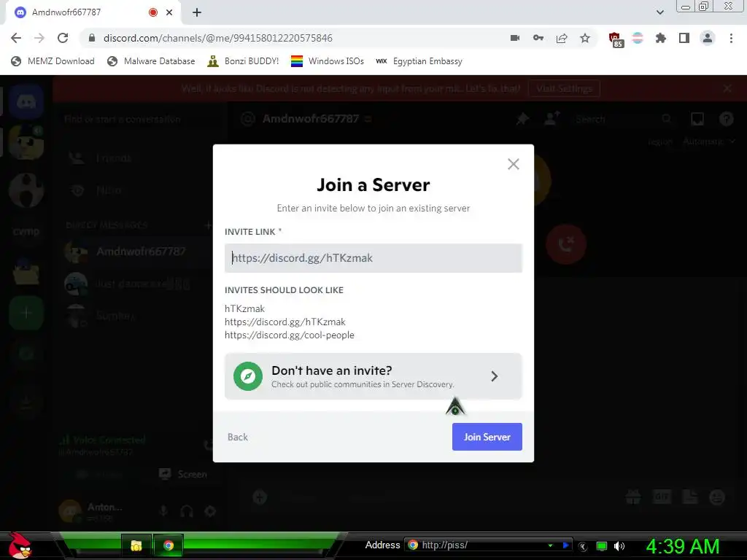Open the Server Discovery option
This screenshot has width=747, height=560.
click(373, 376)
